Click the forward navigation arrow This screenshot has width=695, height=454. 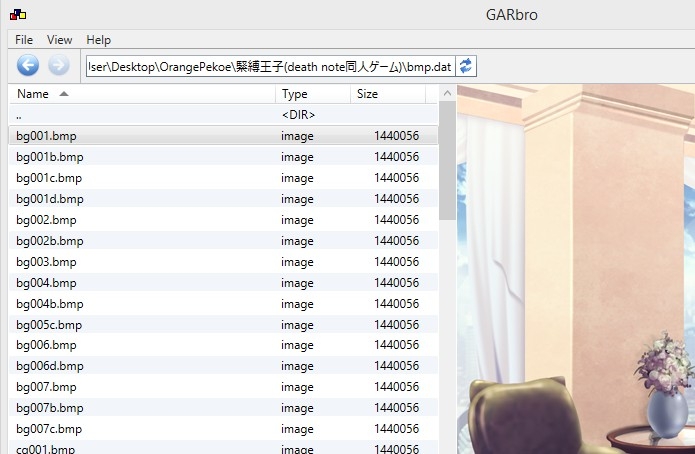59,66
